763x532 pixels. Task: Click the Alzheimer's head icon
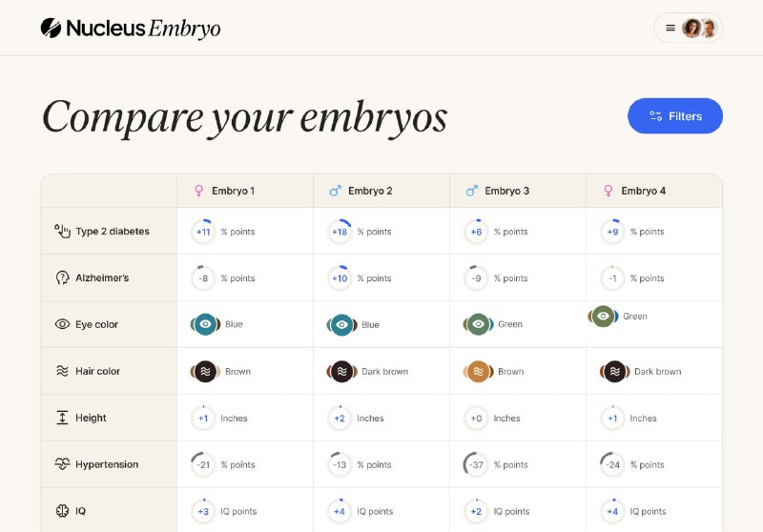click(x=62, y=277)
